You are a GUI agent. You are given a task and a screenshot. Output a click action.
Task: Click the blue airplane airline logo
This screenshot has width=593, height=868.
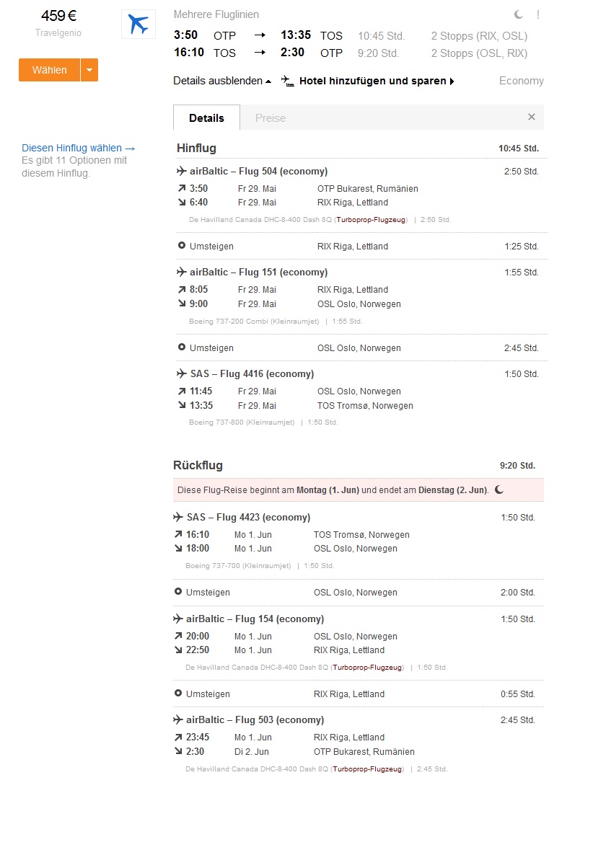138,24
